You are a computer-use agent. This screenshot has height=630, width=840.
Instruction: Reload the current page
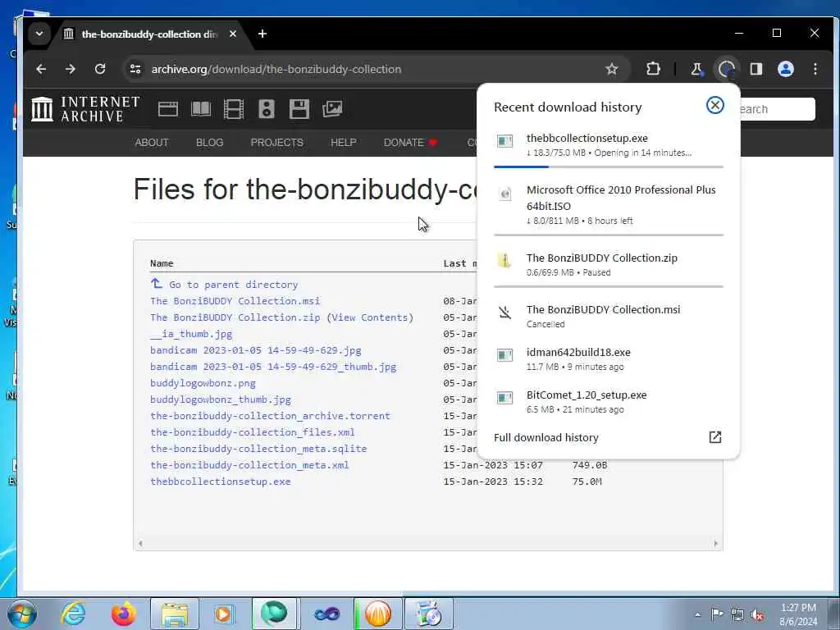99,69
